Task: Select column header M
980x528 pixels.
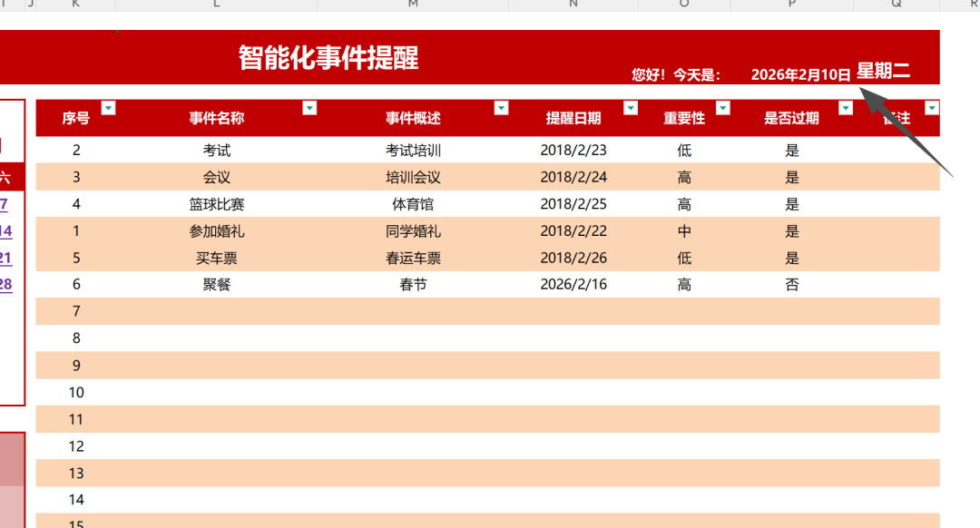Action: point(413,5)
